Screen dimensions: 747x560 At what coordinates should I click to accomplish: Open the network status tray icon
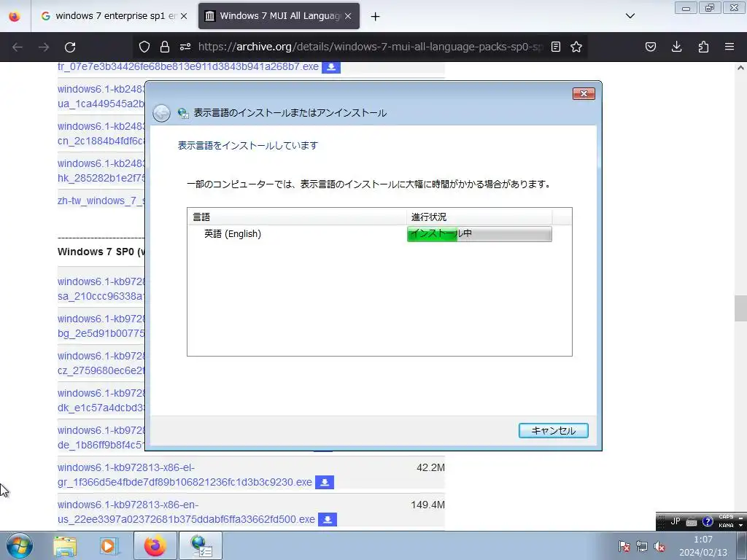(642, 546)
